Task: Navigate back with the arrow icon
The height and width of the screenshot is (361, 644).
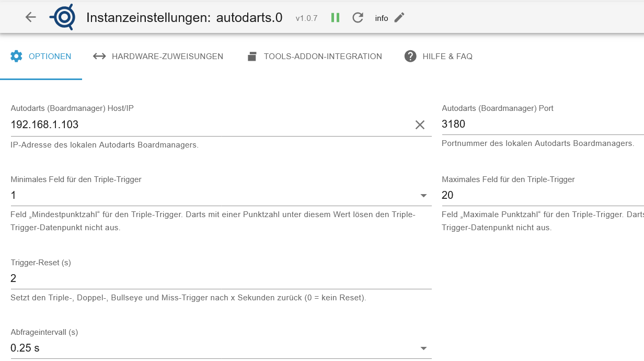Action: (30, 17)
